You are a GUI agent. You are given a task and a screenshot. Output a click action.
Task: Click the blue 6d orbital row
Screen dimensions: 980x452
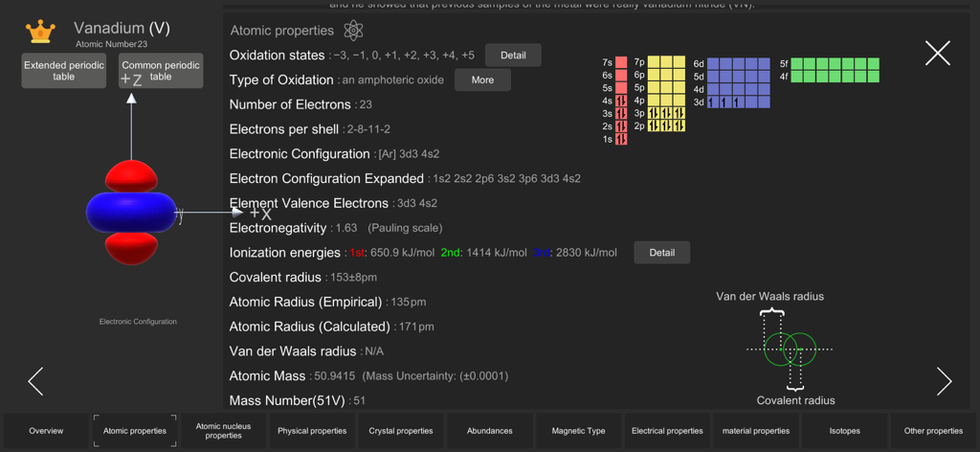point(738,64)
